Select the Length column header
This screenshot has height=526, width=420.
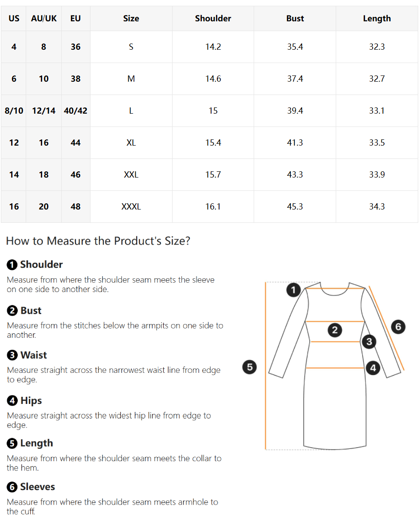[377, 19]
